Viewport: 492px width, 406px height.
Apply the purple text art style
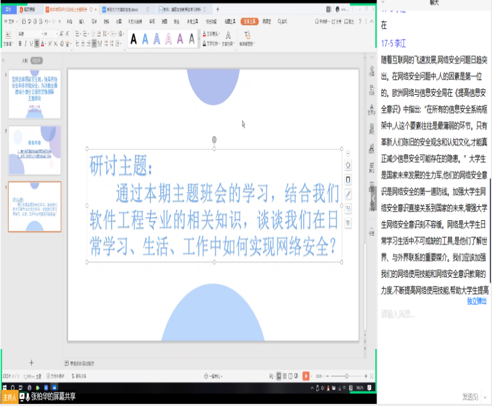(x=180, y=39)
